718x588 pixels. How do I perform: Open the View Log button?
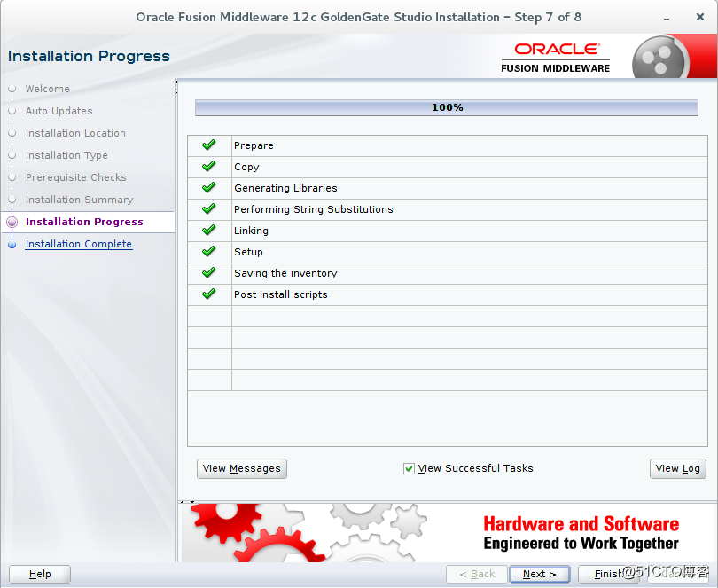point(678,468)
